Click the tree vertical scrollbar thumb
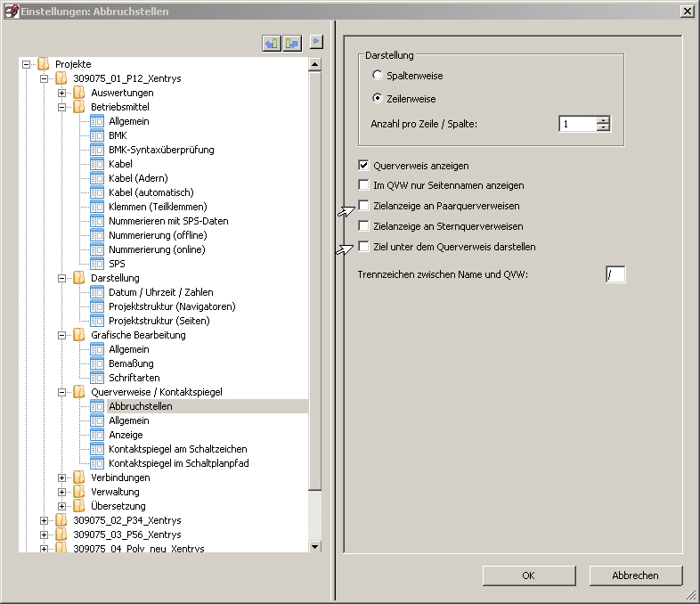 coord(314,282)
